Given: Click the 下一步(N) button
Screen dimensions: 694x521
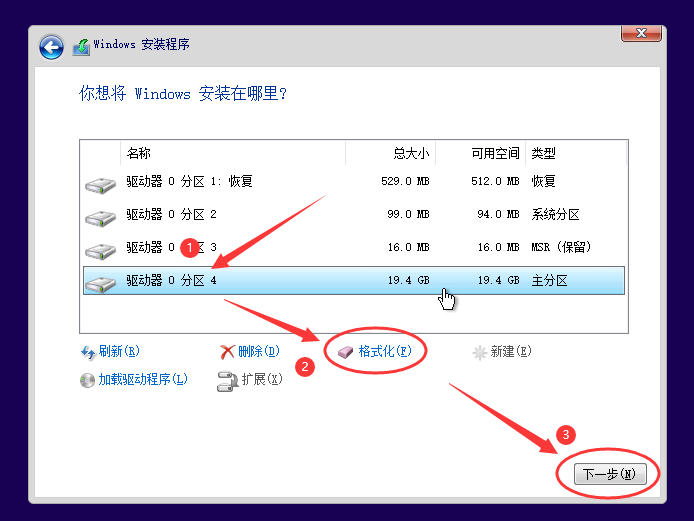Looking at the screenshot, I should coord(610,474).
